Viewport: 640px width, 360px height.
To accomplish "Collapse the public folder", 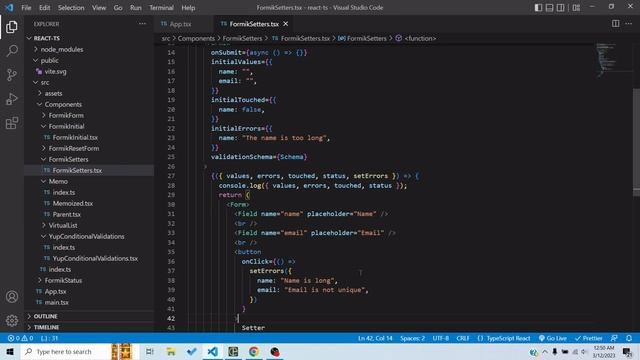I will point(89,60).
